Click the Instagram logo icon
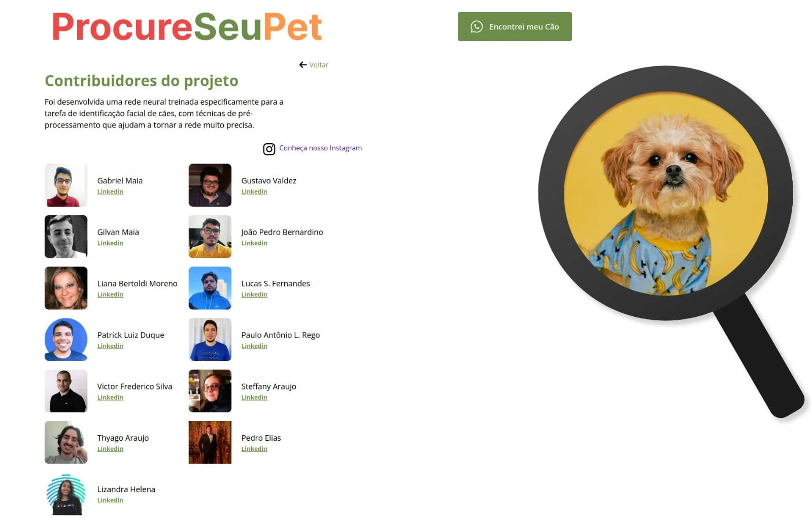This screenshot has width=812, height=523. click(x=269, y=149)
